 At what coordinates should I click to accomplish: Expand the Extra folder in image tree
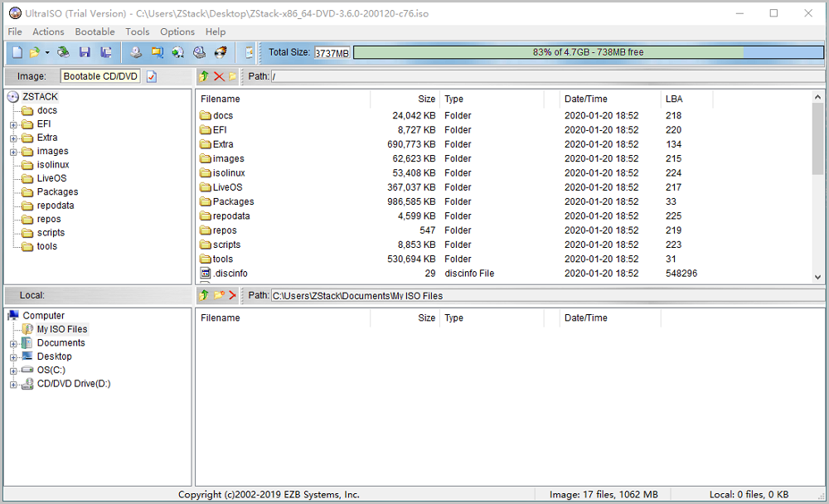13,138
